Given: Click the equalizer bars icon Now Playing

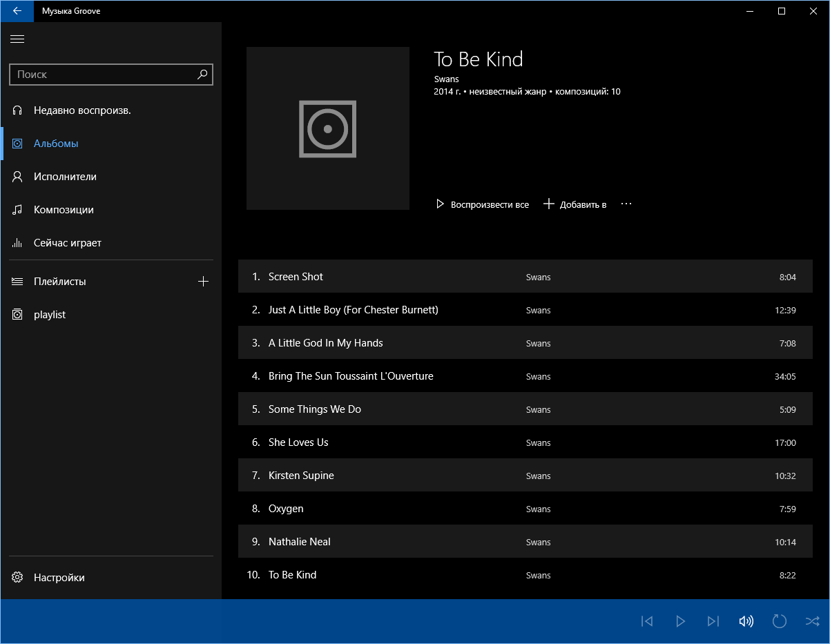Looking at the screenshot, I should point(18,243).
